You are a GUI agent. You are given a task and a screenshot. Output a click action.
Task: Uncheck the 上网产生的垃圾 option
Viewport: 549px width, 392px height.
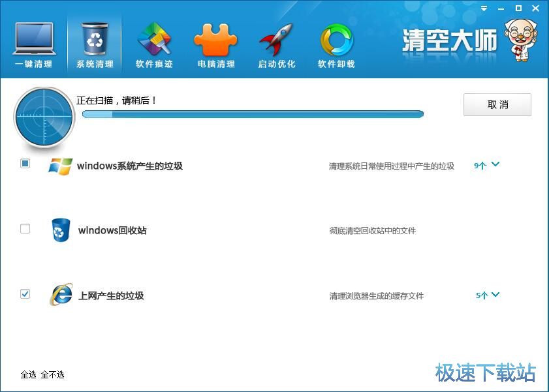[x=25, y=294]
